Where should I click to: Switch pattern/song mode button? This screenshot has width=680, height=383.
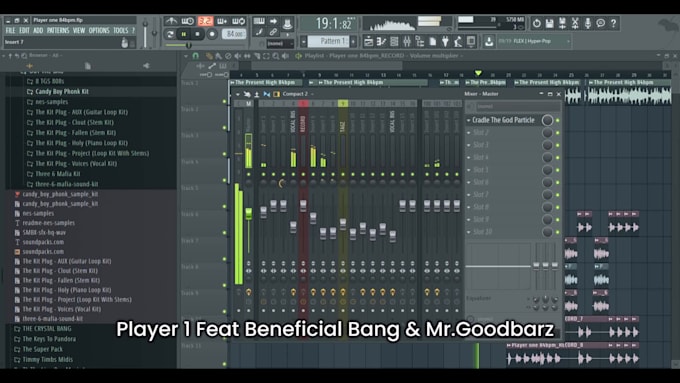(x=170, y=34)
